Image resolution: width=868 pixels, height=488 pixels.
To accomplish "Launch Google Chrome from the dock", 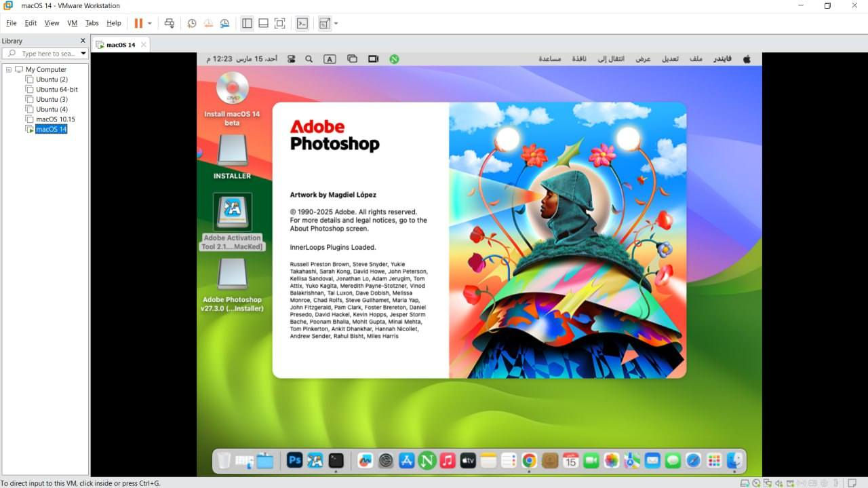I will pyautogui.click(x=529, y=461).
